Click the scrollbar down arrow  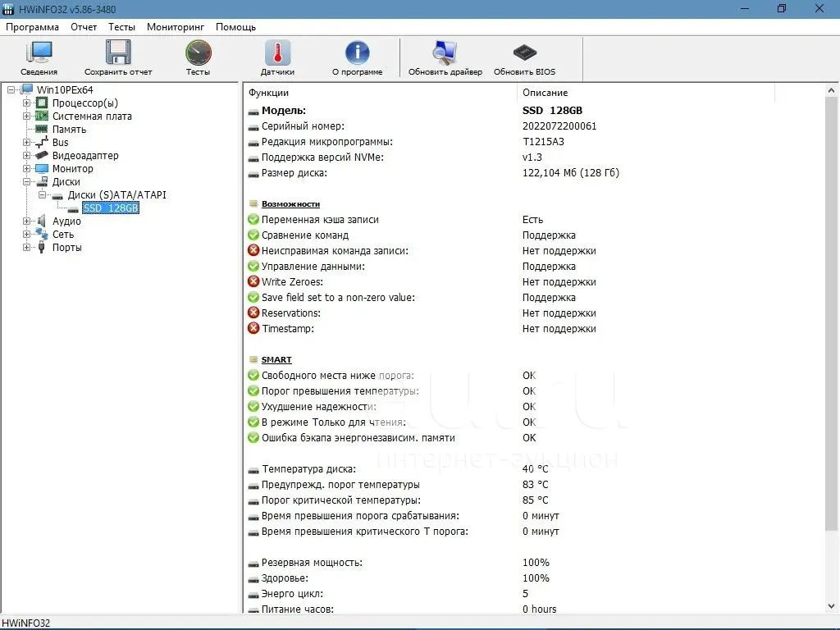[x=832, y=606]
